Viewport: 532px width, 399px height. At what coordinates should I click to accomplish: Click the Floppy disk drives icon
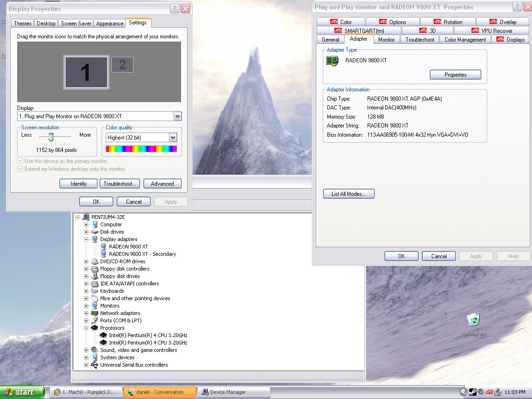95,276
